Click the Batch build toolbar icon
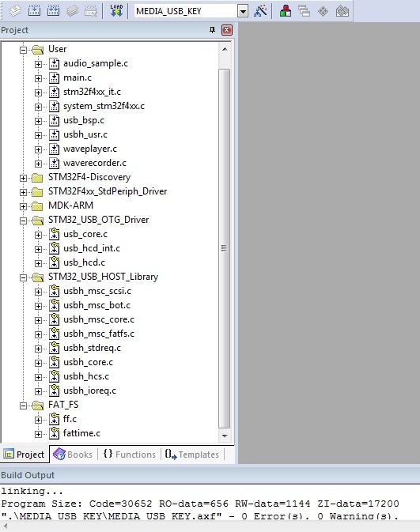 tap(72, 11)
